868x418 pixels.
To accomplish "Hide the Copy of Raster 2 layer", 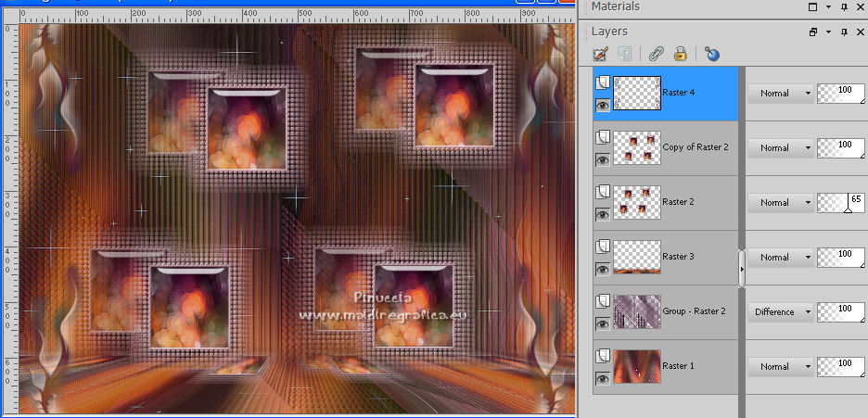I will pos(603,159).
